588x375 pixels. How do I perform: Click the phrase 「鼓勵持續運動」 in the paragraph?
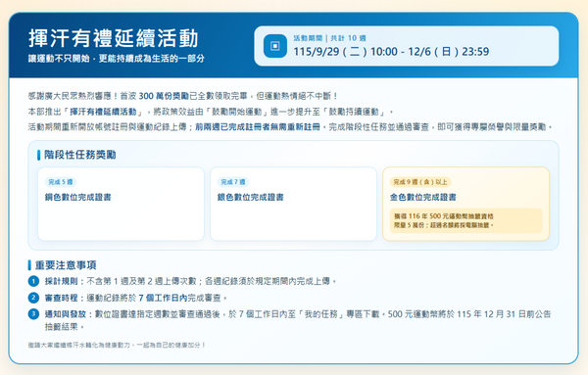pyautogui.click(x=354, y=112)
